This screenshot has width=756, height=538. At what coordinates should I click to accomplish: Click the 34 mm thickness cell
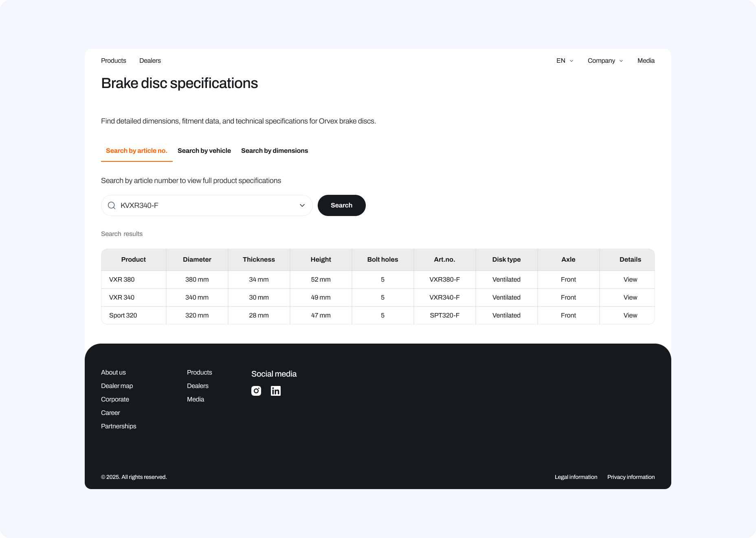coord(259,280)
